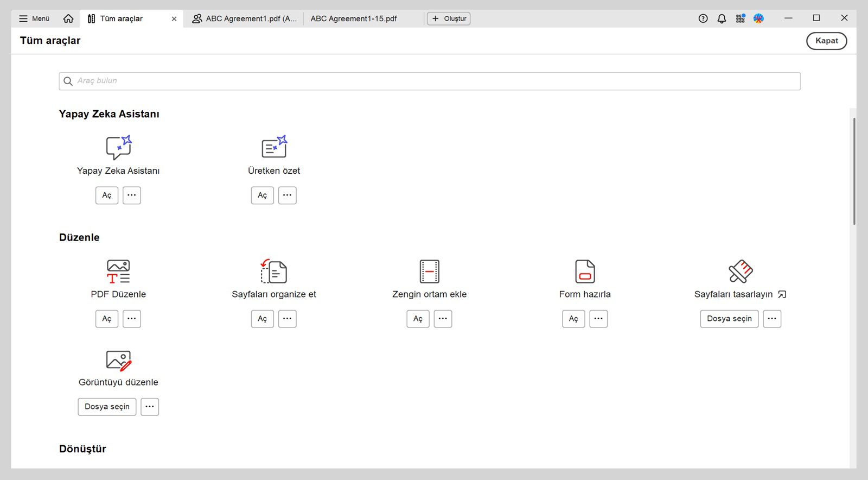
Task: Click the PDF Düzenle tool label
Action: pyautogui.click(x=118, y=294)
